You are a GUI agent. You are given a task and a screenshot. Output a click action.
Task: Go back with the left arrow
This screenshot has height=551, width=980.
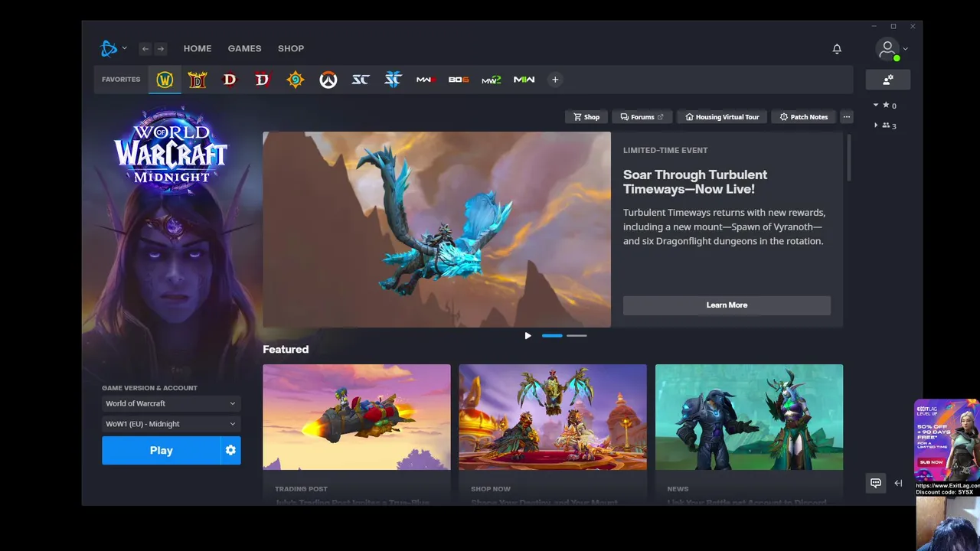(145, 49)
